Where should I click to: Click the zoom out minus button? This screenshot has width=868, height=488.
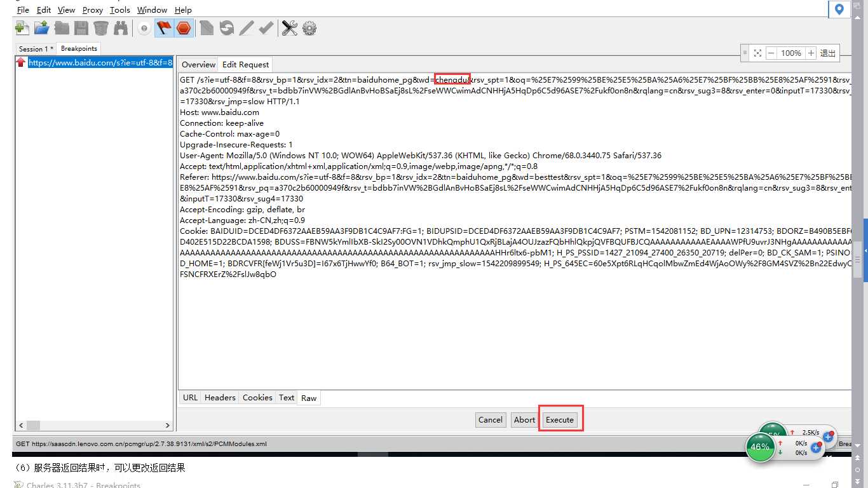pos(771,53)
